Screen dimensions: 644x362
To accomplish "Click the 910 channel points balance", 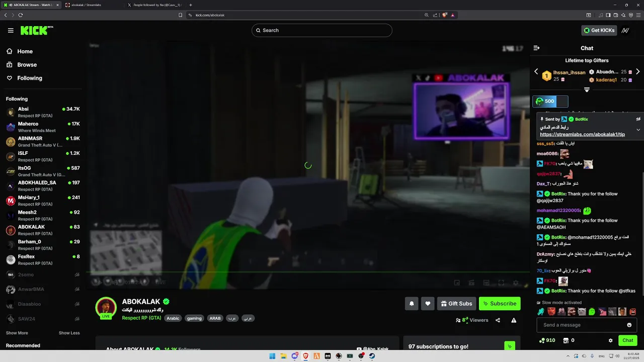I will click(x=547, y=340).
